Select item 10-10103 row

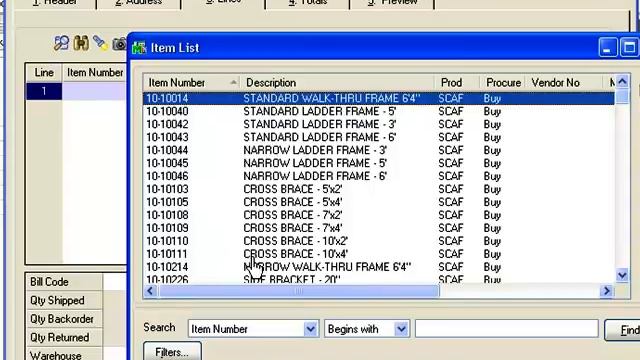tap(379, 189)
